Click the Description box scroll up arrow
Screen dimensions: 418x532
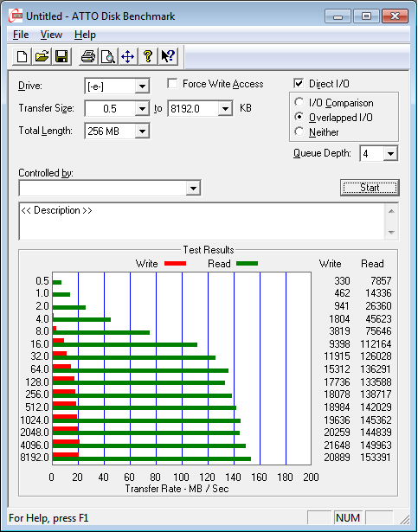[391, 211]
